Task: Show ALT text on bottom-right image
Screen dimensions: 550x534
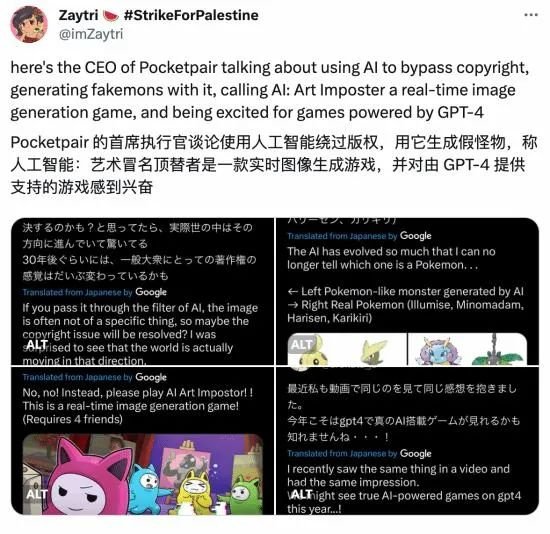Action: 301,494
